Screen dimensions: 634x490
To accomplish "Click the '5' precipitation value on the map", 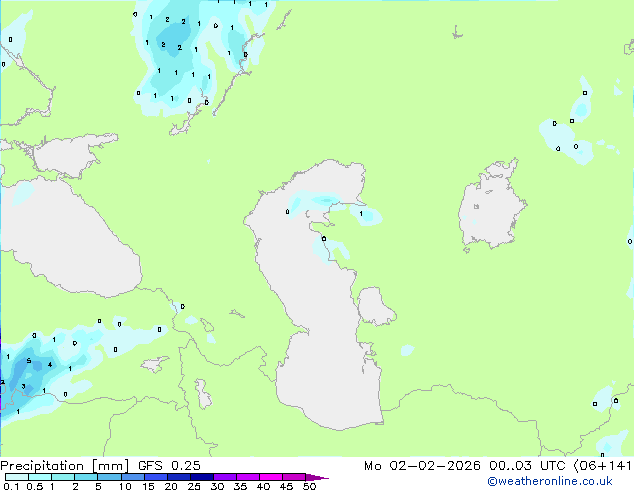I will click(29, 361).
